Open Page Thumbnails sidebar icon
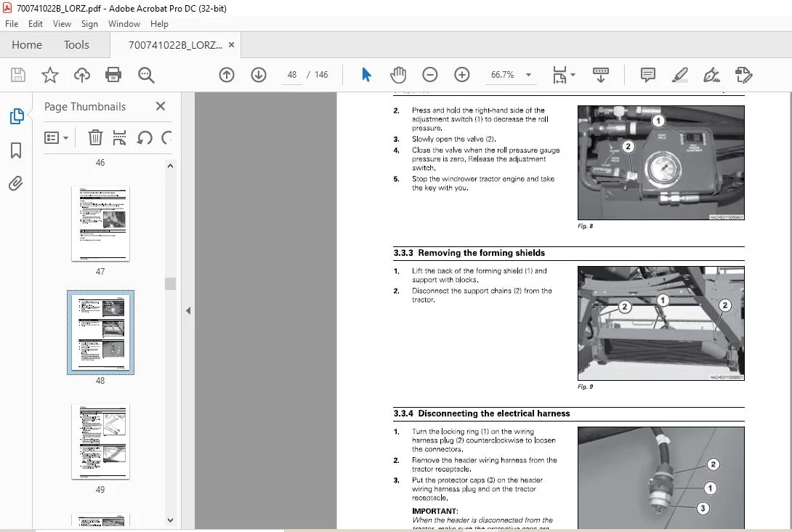 (17, 116)
